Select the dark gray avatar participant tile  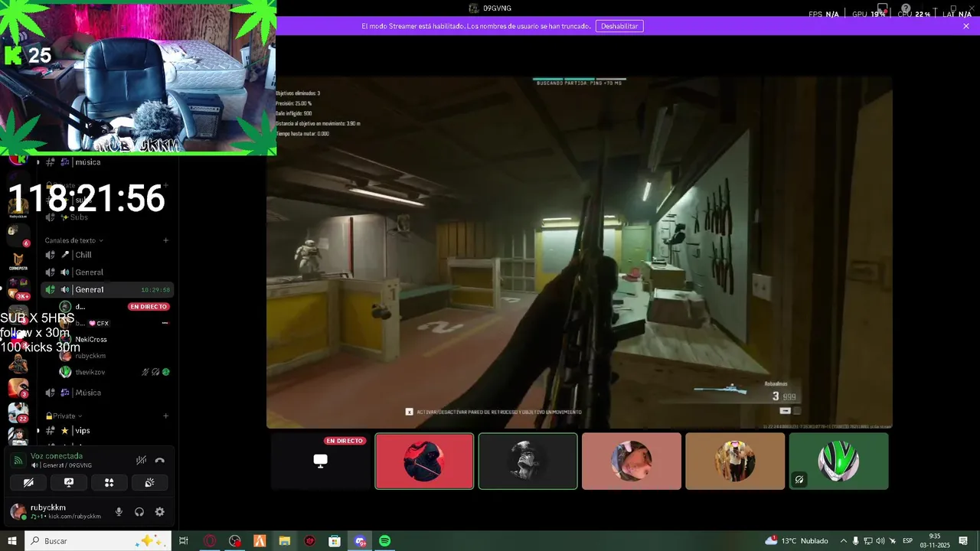pos(528,461)
